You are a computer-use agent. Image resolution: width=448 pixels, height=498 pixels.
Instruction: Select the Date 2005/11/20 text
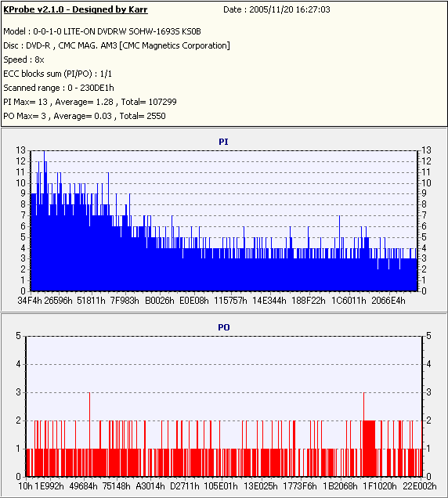[x=276, y=9]
